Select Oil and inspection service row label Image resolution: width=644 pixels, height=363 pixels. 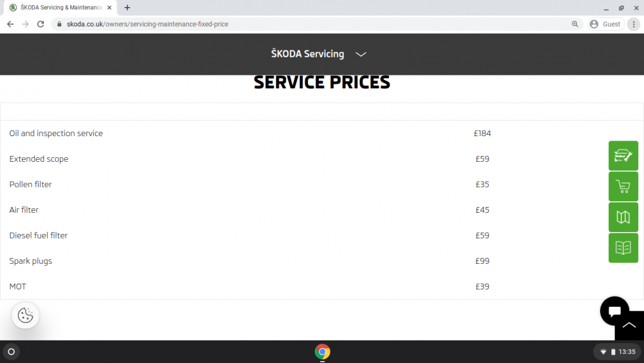click(56, 133)
